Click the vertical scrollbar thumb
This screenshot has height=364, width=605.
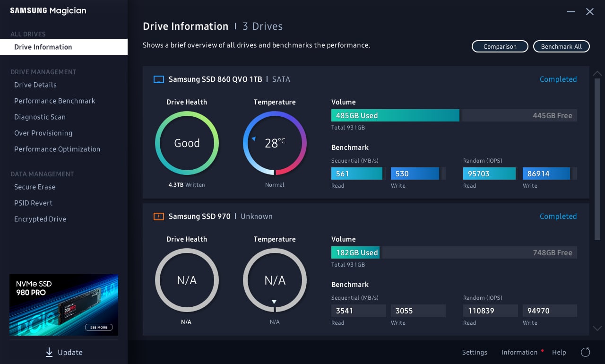(x=597, y=159)
